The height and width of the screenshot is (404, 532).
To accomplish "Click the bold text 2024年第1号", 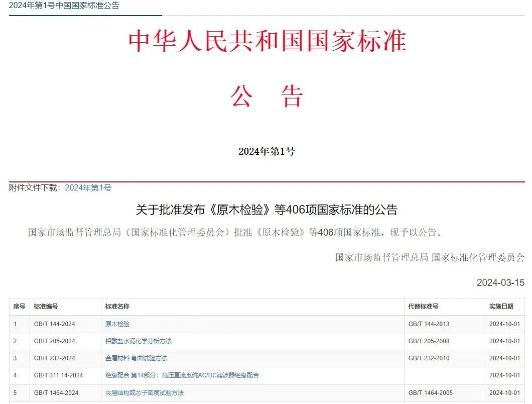I will pos(267,151).
